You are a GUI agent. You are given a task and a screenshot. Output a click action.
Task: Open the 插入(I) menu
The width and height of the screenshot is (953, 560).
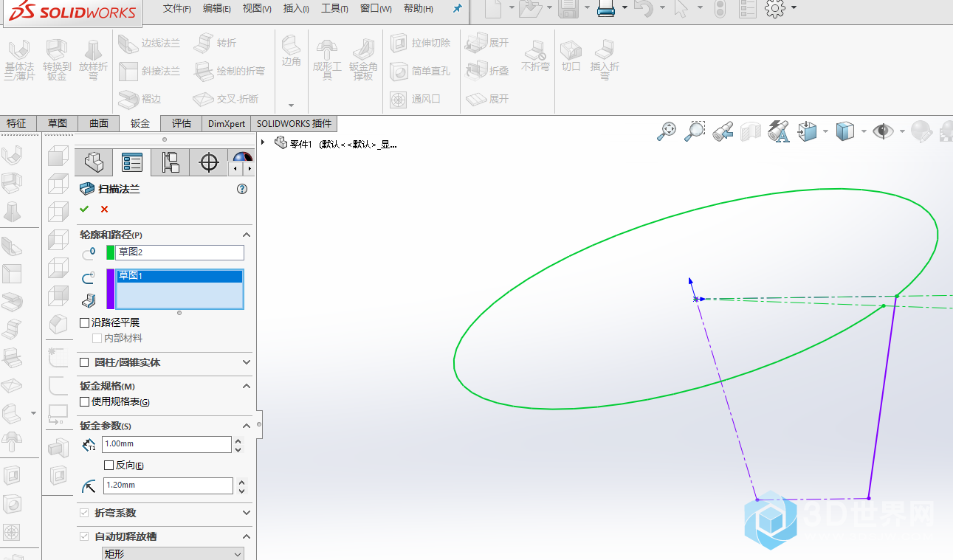click(x=296, y=8)
